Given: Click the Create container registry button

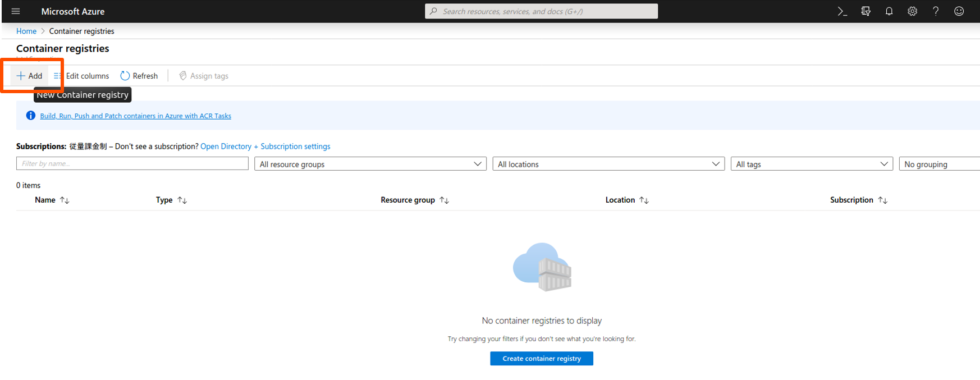Looking at the screenshot, I should click(541, 358).
